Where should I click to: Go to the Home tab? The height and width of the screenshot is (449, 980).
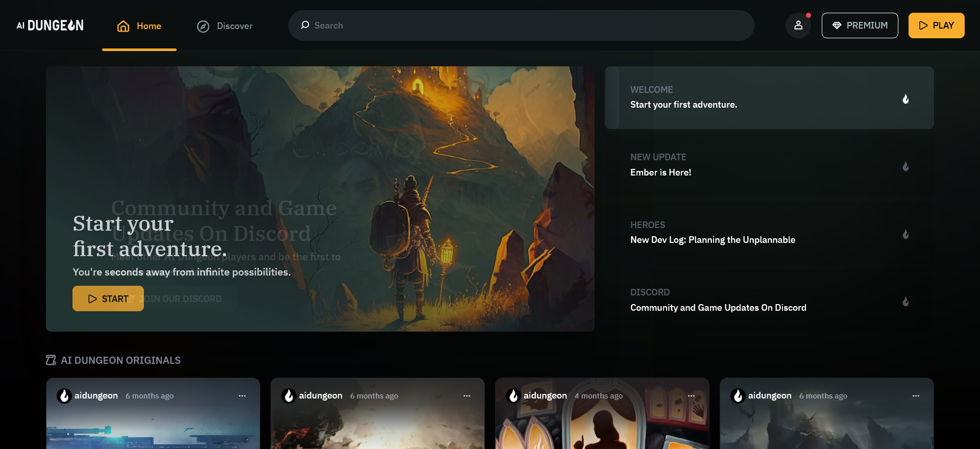point(139,26)
